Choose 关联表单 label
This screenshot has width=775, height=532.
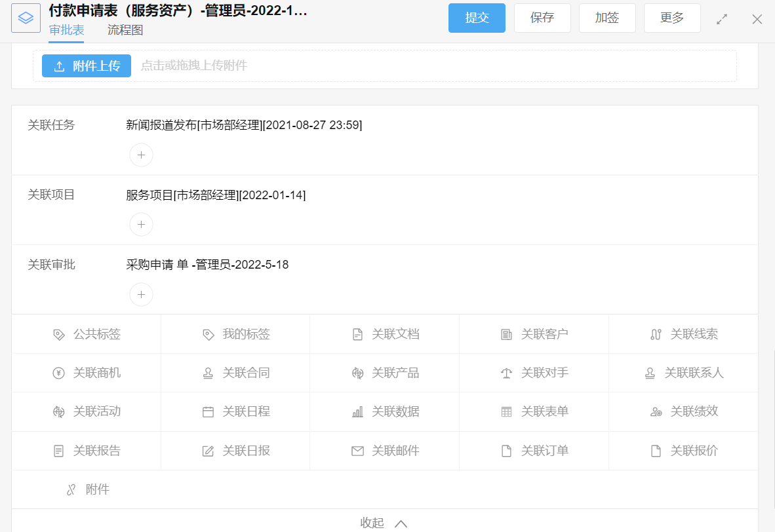pos(545,412)
